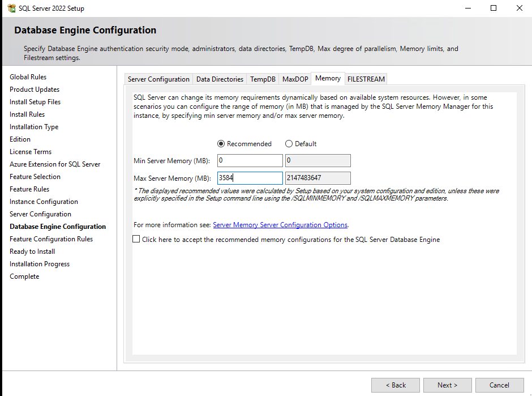Switch to Server Configuration tab

coord(158,79)
